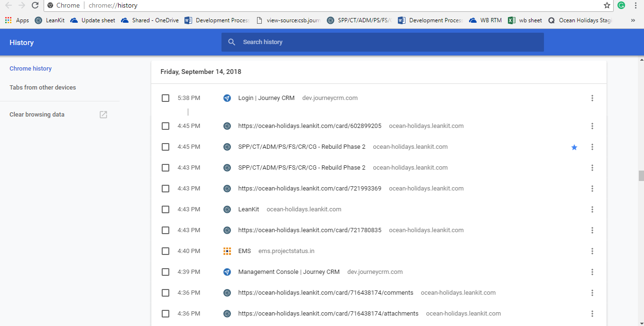The height and width of the screenshot is (326, 644).
Task: Click Clear browsing data
Action: [x=37, y=115]
